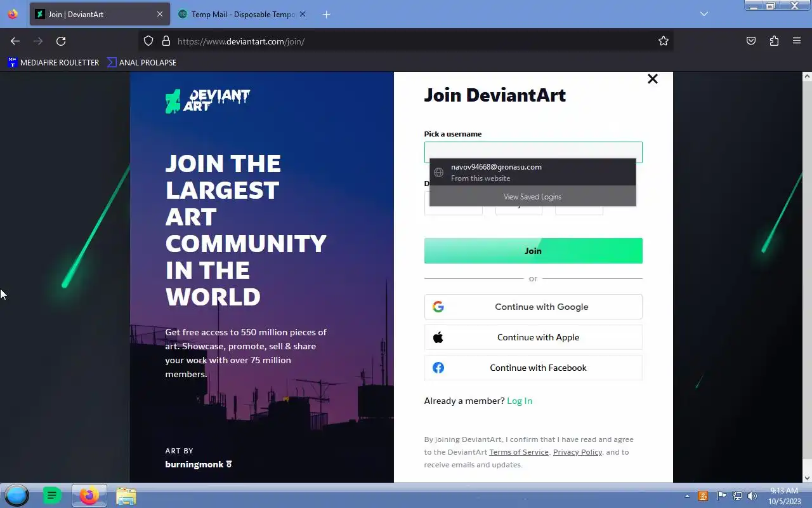The height and width of the screenshot is (508, 812).
Task: Open a new browser tab
Action: click(x=326, y=14)
